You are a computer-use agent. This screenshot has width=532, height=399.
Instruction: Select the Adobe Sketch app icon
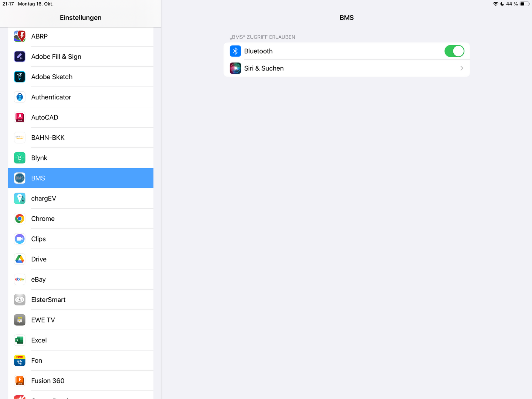point(20,77)
